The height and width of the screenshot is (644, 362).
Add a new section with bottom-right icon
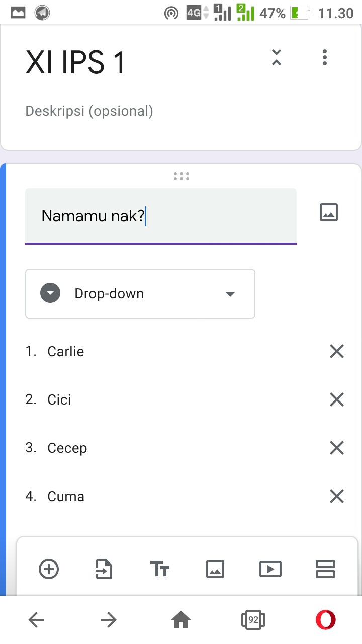[x=326, y=569]
